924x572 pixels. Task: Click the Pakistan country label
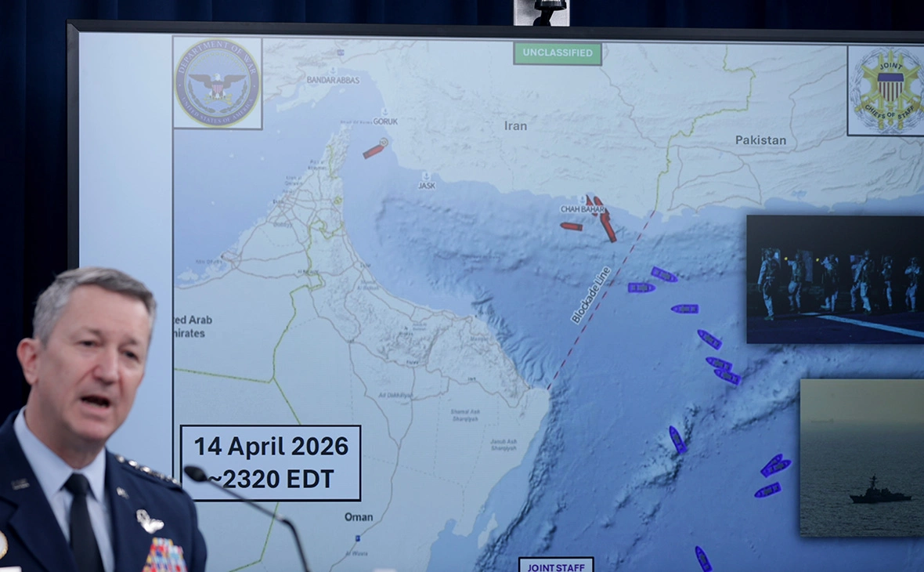760,140
